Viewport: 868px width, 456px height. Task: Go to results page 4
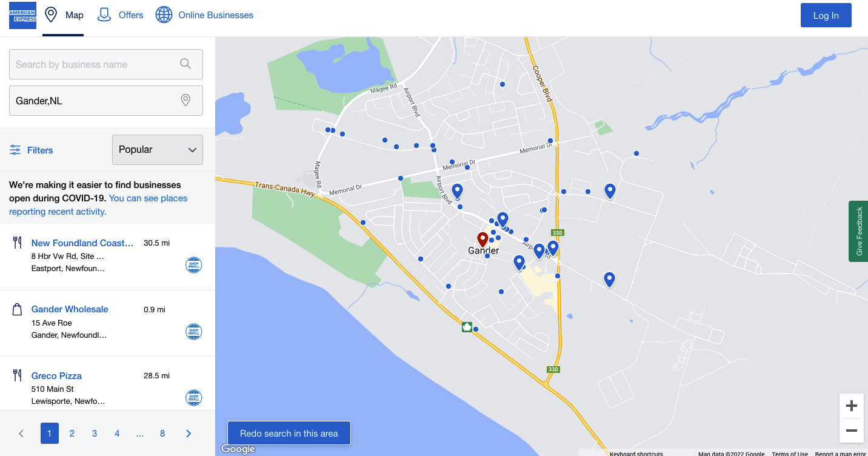(117, 434)
